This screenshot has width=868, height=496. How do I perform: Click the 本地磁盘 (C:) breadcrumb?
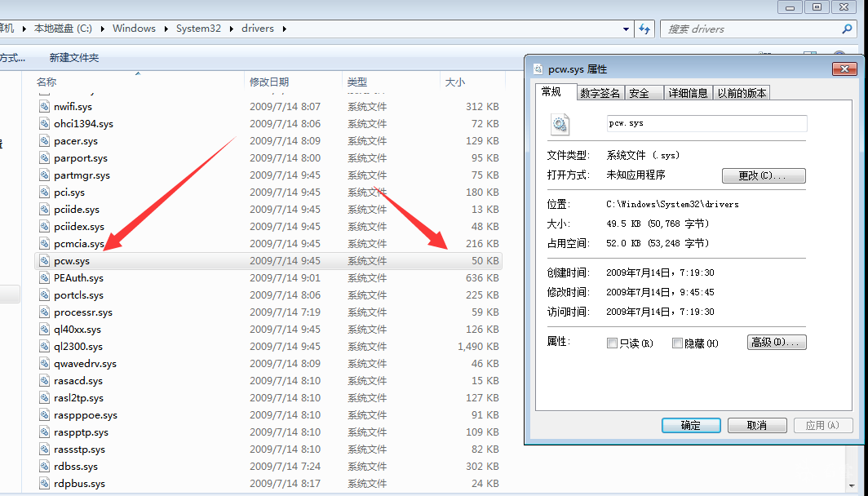tap(63, 29)
